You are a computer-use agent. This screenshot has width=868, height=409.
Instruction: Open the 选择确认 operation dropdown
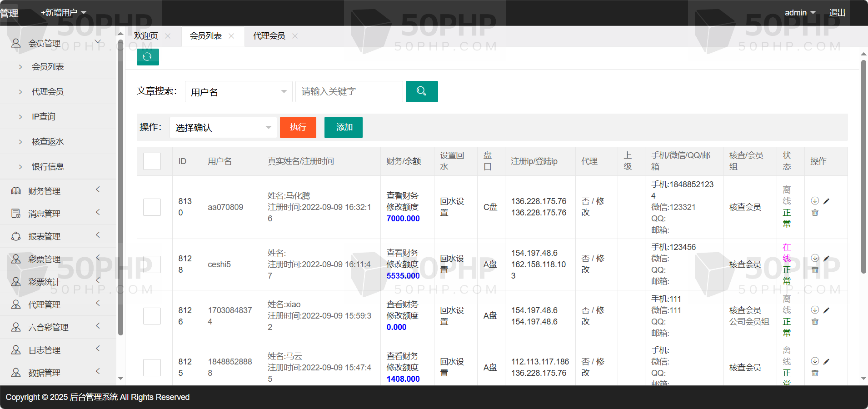click(x=223, y=128)
